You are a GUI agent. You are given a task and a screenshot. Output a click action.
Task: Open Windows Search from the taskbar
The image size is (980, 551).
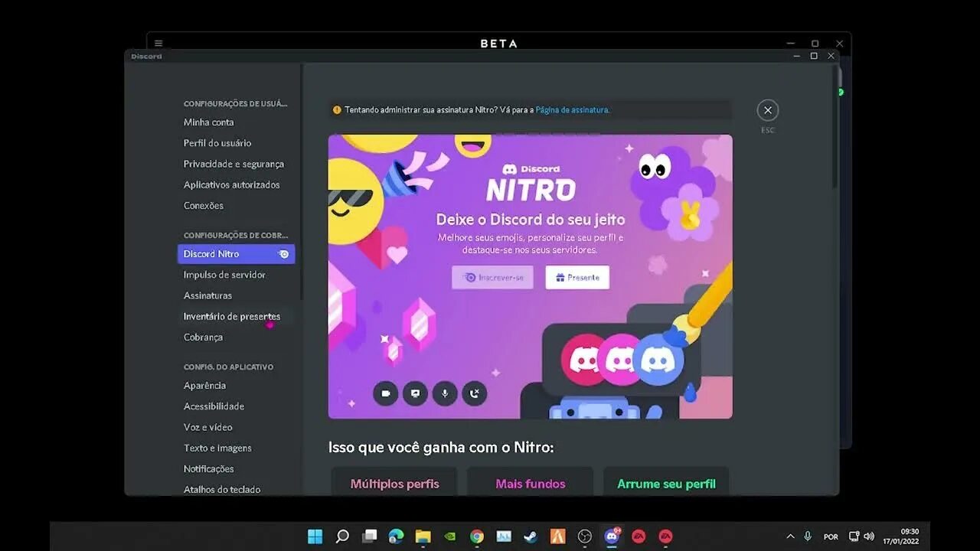click(x=342, y=536)
